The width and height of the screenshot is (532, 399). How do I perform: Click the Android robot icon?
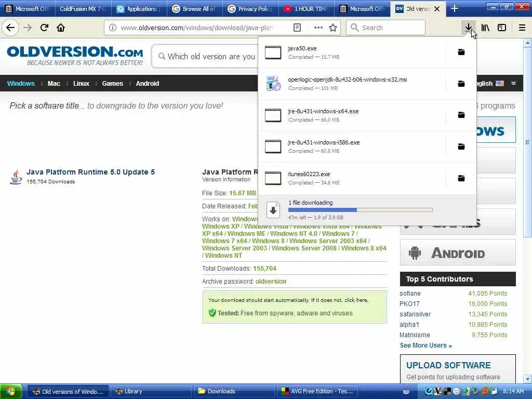(x=415, y=253)
